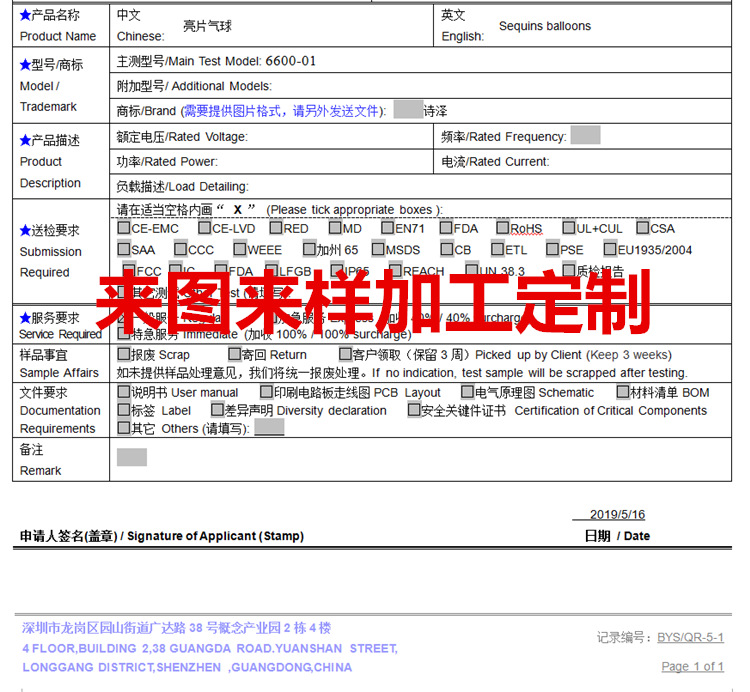This screenshot has width=750, height=692.
Task: Click the Chinese address line in footer
Action: [x=176, y=628]
